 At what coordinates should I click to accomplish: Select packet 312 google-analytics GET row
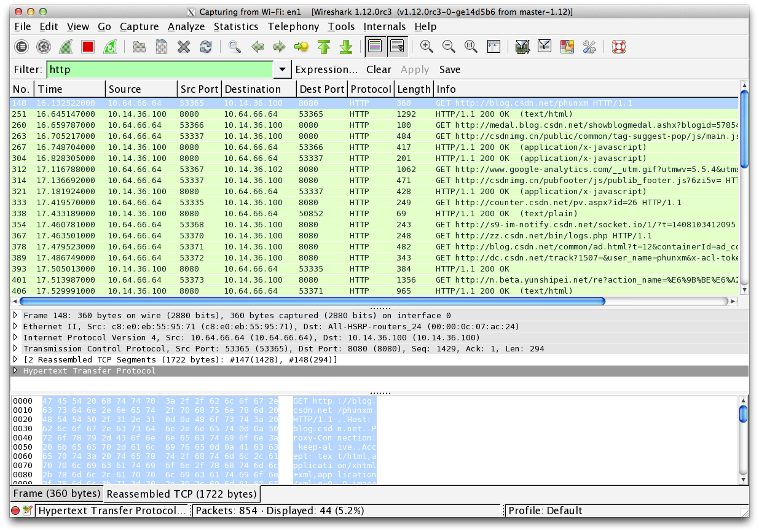click(374, 169)
